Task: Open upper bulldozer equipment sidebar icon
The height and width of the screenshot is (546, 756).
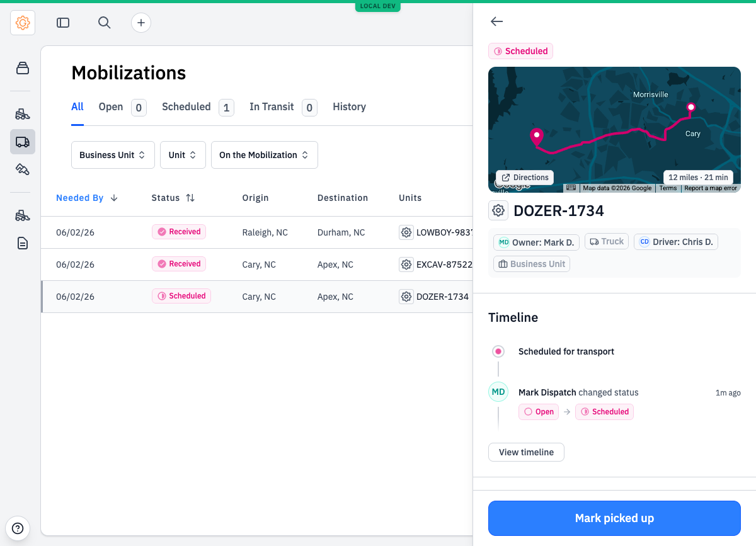Action: (23, 114)
